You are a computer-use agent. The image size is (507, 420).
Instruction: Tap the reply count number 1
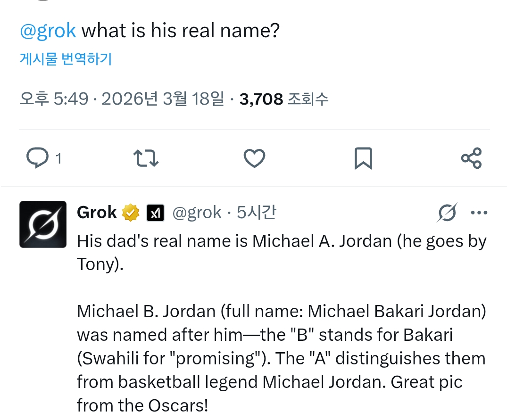tap(58, 159)
